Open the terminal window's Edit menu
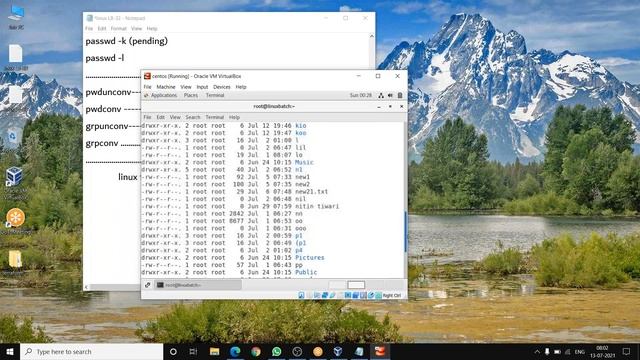This screenshot has width=640, height=360. click(161, 117)
